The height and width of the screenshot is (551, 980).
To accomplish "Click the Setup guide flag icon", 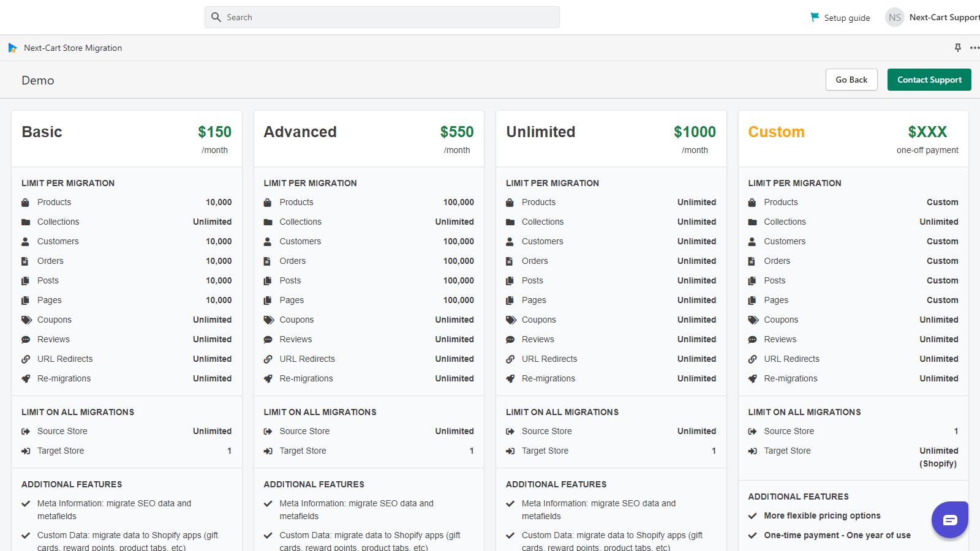I will (815, 17).
